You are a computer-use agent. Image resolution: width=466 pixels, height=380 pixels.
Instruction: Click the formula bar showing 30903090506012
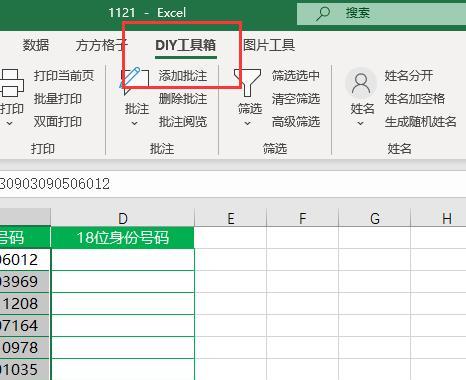pos(233,184)
